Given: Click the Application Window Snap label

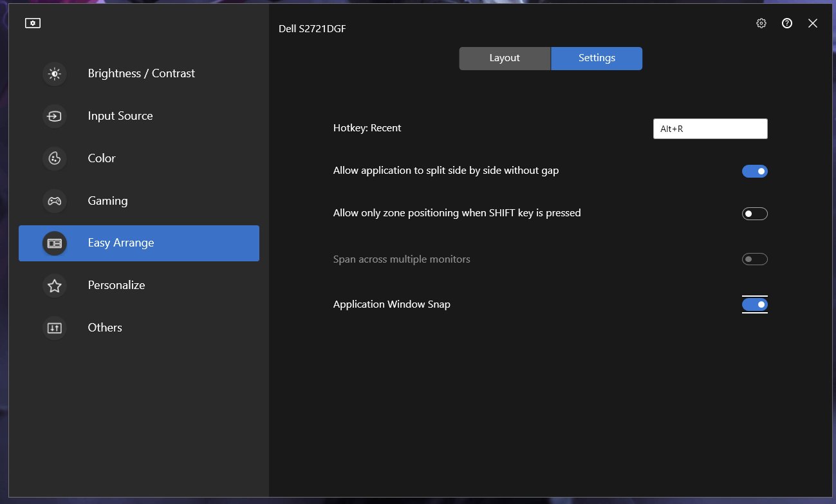Looking at the screenshot, I should pos(392,304).
